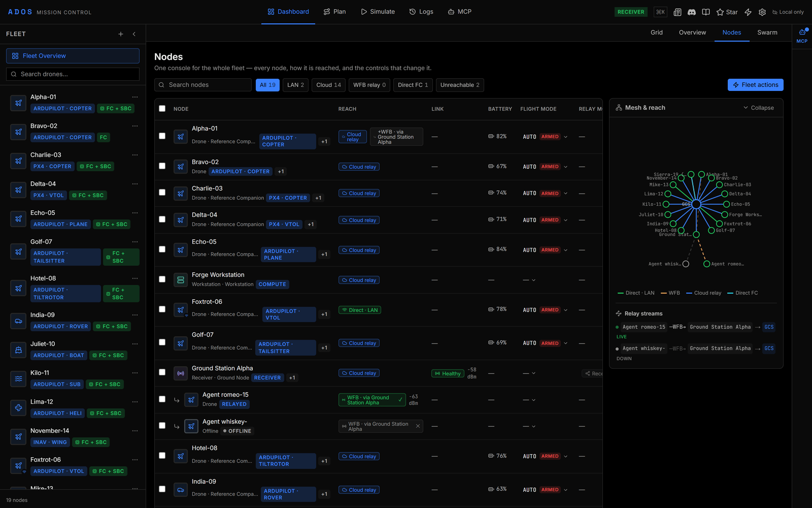Switch to the Simulate tab
Image resolution: width=812 pixels, height=508 pixels.
point(378,12)
